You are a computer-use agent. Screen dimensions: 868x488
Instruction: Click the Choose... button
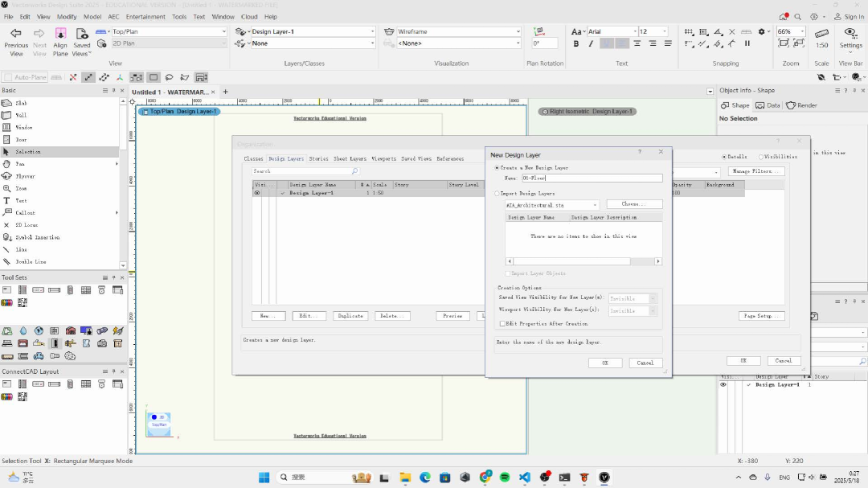coord(634,204)
